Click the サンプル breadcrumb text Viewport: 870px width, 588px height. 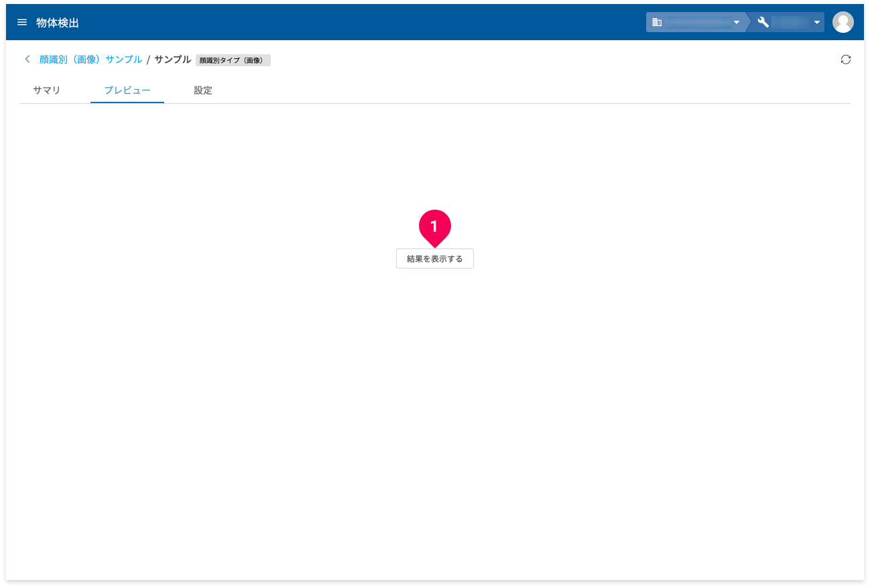pos(173,60)
